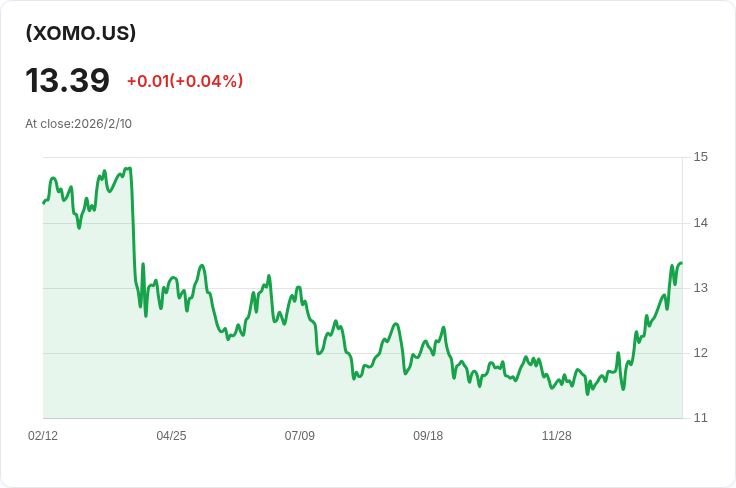The width and height of the screenshot is (736, 488).
Task: Select the 11 price axis label
Action: pos(700,418)
